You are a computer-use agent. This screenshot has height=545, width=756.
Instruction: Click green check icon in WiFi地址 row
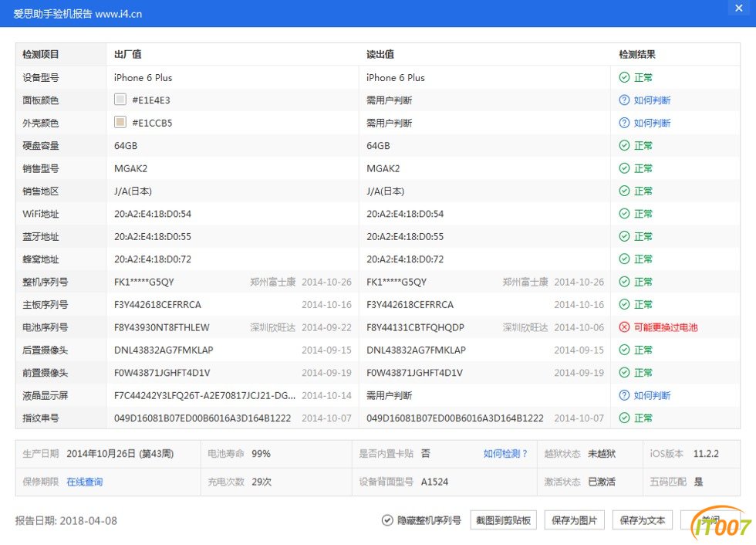pyautogui.click(x=624, y=214)
